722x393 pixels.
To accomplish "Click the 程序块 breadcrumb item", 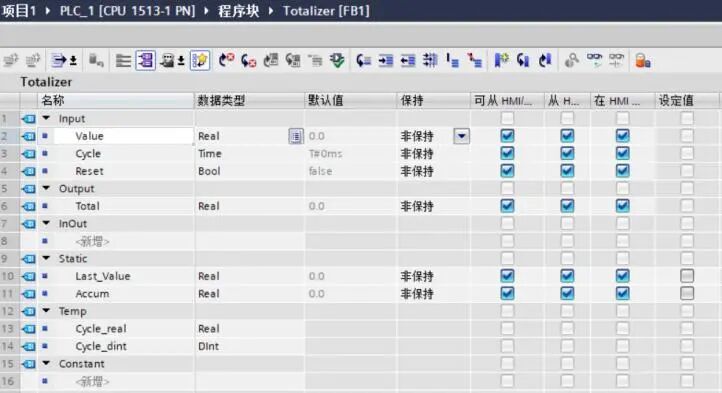I will (x=238, y=11).
